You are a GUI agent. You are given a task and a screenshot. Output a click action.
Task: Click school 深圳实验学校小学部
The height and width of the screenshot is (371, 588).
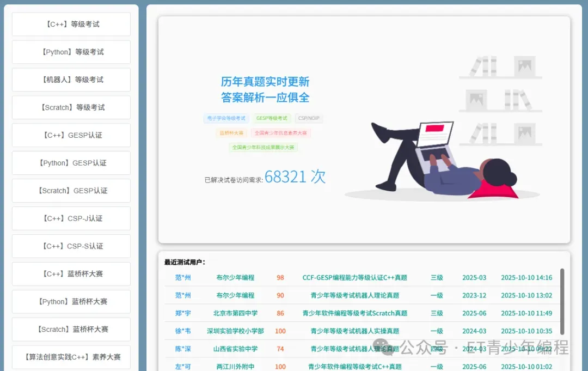[x=235, y=331]
